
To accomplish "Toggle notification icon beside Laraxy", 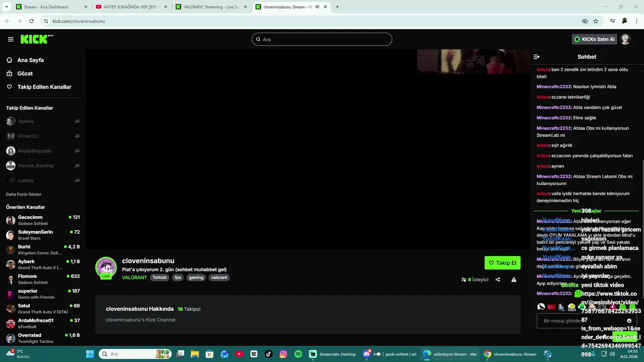I will tap(77, 180).
